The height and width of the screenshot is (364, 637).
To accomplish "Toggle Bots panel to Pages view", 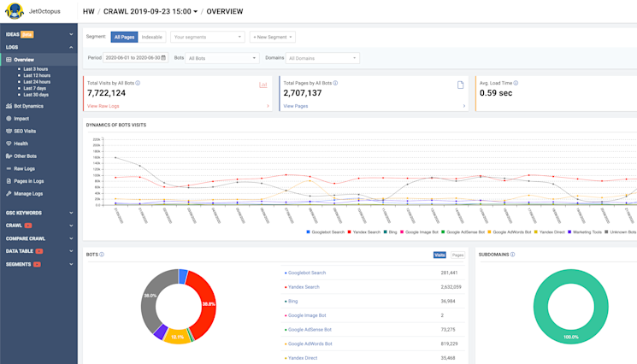I will (457, 255).
